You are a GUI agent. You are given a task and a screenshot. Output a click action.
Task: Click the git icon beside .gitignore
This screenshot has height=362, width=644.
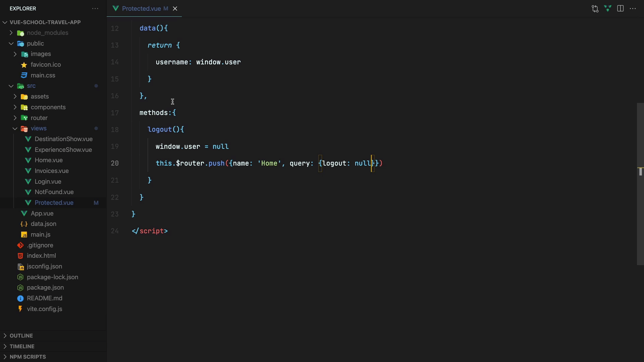pyautogui.click(x=20, y=245)
